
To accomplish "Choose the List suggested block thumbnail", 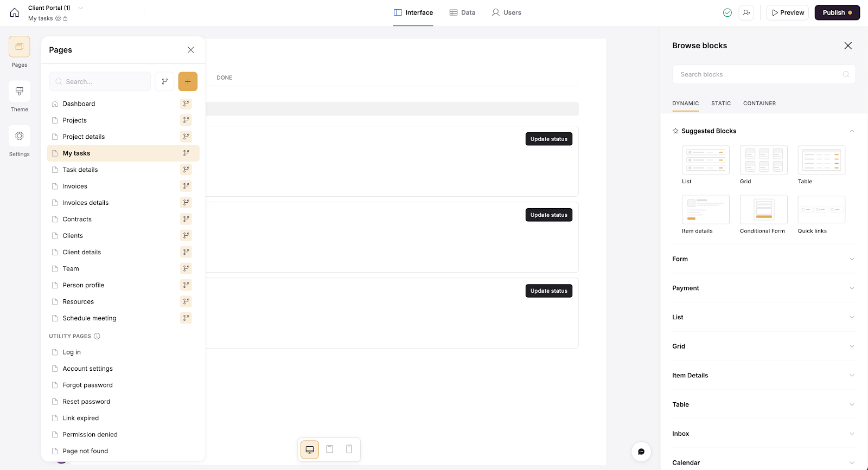I will pyautogui.click(x=706, y=160).
